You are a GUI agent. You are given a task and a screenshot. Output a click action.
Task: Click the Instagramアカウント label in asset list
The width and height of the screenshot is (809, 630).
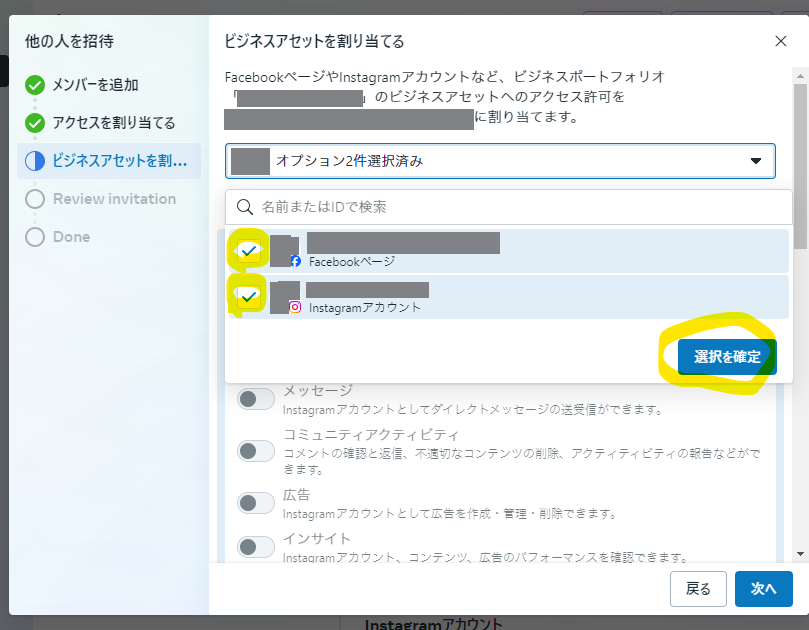tap(365, 308)
